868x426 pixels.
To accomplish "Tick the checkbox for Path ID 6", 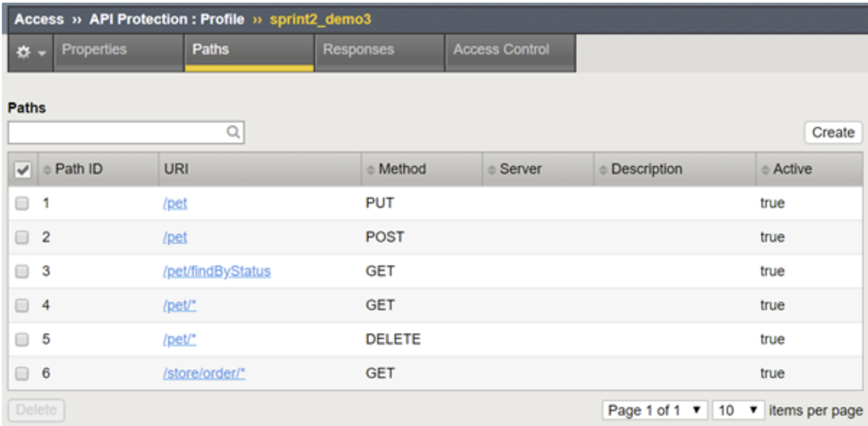I will (23, 374).
